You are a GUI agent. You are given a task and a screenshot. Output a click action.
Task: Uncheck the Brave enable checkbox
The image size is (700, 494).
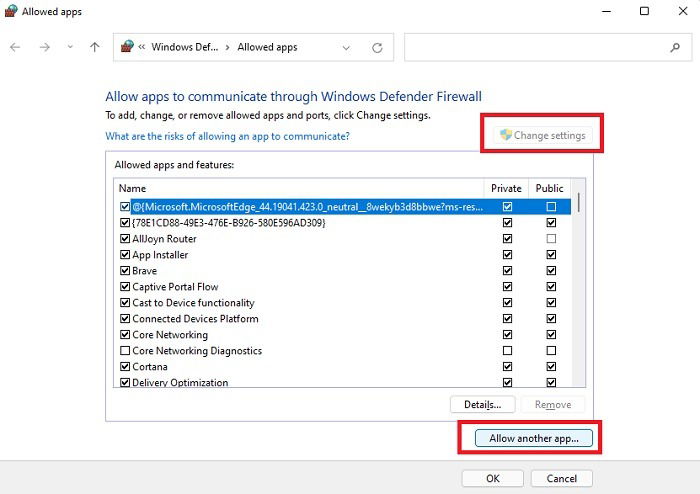coord(125,270)
